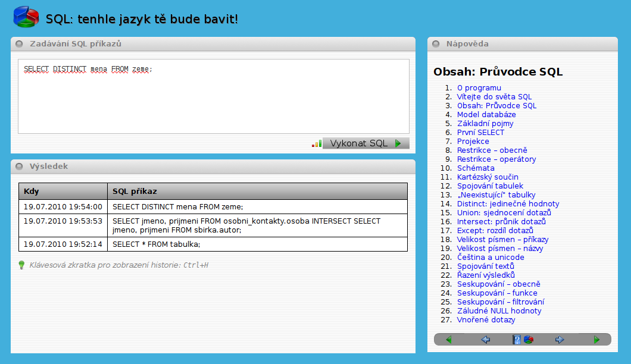631x364 pixels.
Task: Click the Nápověda panel header bar
Action: [523, 44]
